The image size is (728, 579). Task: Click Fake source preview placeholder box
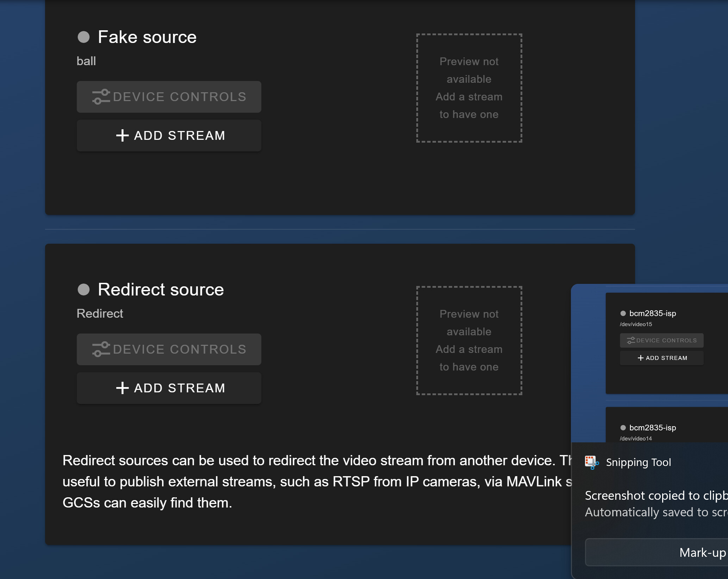tap(469, 88)
